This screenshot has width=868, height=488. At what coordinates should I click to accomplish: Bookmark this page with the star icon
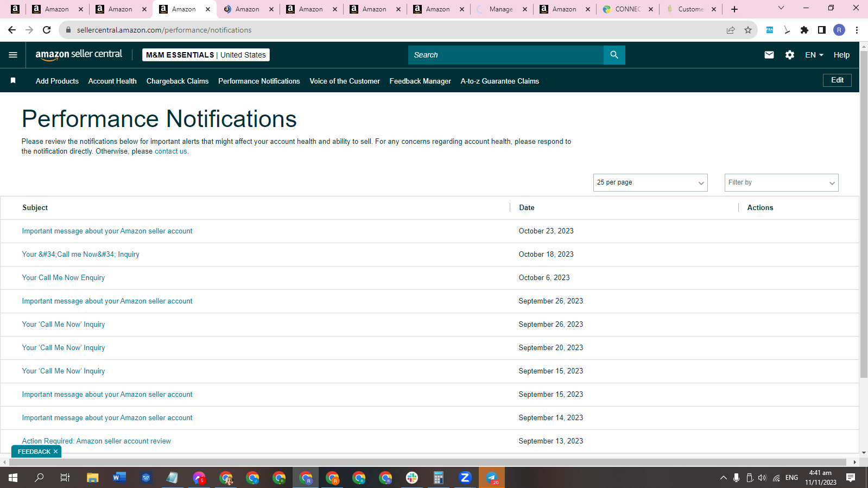pos(748,30)
